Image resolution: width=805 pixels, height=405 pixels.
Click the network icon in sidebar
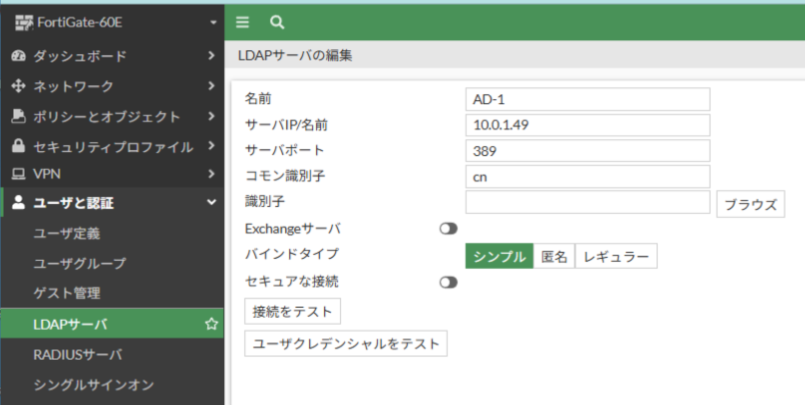[18, 86]
